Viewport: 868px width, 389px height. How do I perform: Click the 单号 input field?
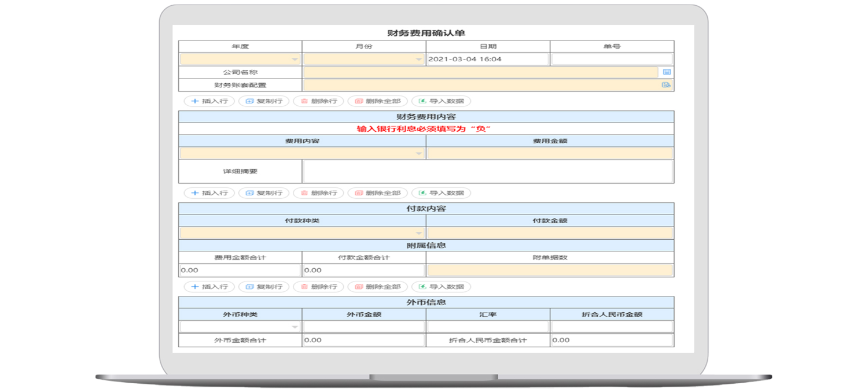(612, 60)
